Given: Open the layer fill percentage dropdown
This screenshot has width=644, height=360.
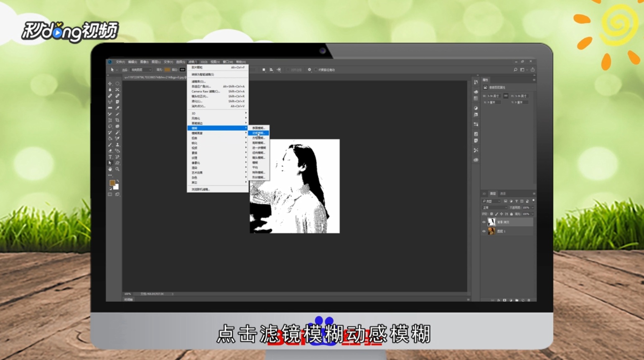Looking at the screenshot, I should coord(532,214).
